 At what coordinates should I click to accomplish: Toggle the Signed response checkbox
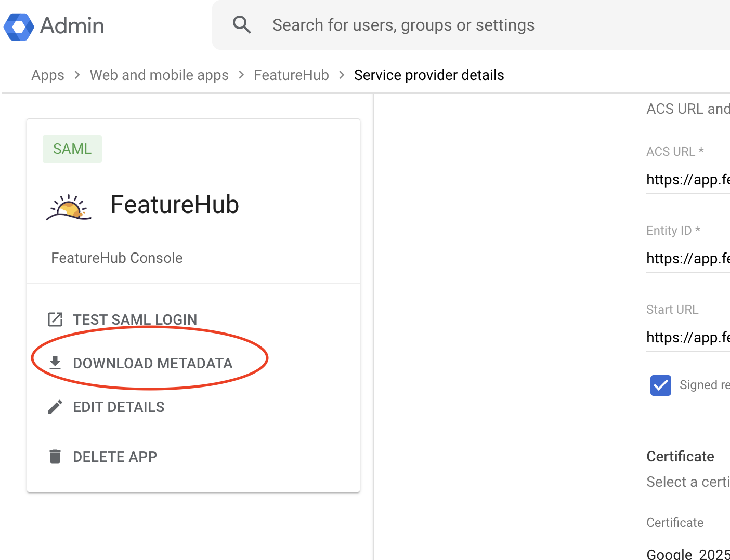(x=661, y=385)
